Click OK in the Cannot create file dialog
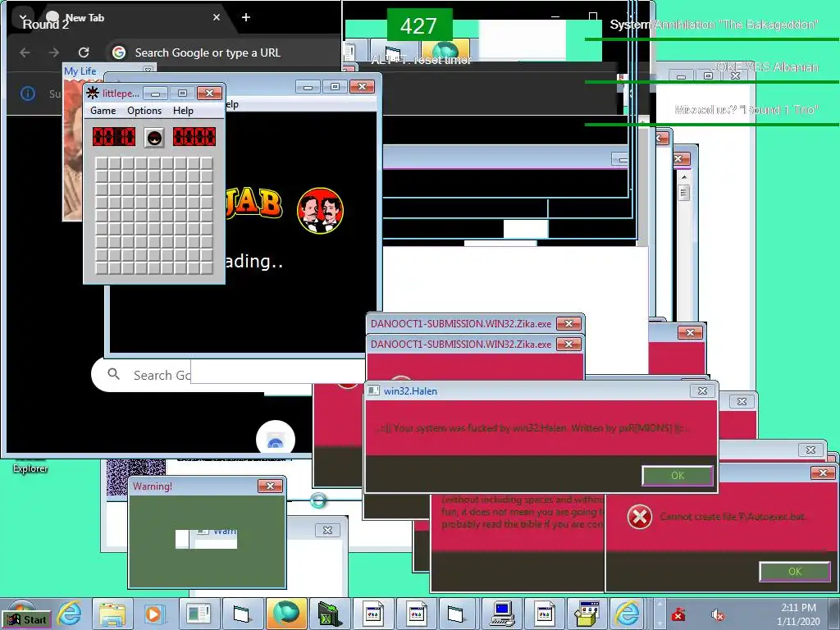Screen dimensions: 840x630 794,571
